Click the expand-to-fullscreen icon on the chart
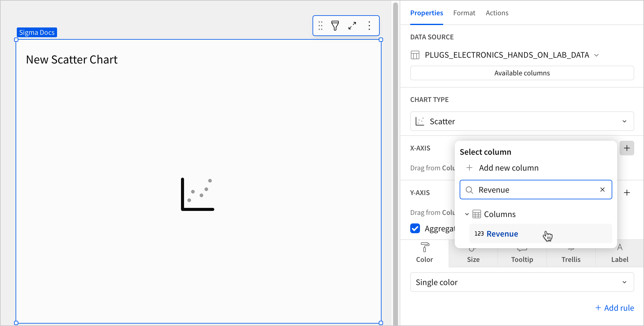644x326 pixels. (x=352, y=26)
